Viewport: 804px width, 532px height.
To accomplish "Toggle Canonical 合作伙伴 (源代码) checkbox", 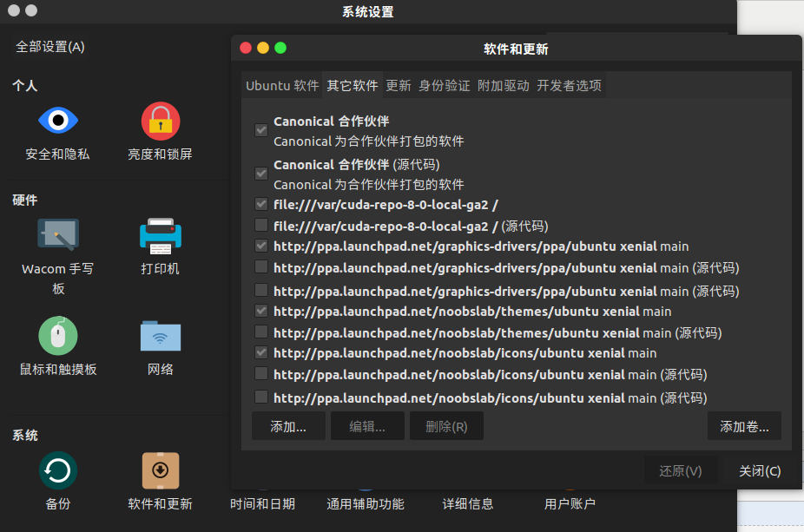I will 261,174.
